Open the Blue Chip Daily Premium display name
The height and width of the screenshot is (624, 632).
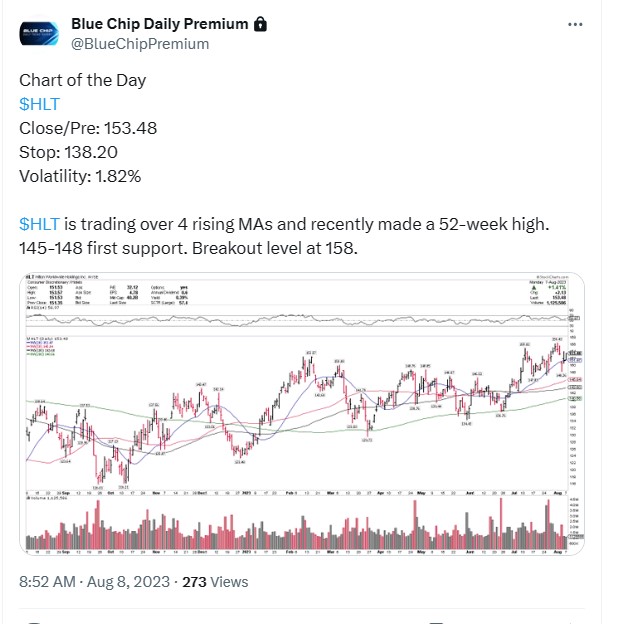[x=160, y=24]
